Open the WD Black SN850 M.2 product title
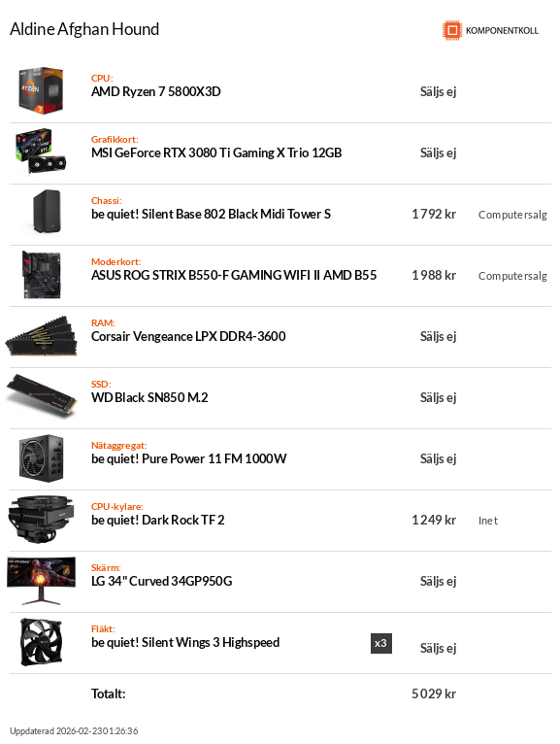 click(149, 397)
